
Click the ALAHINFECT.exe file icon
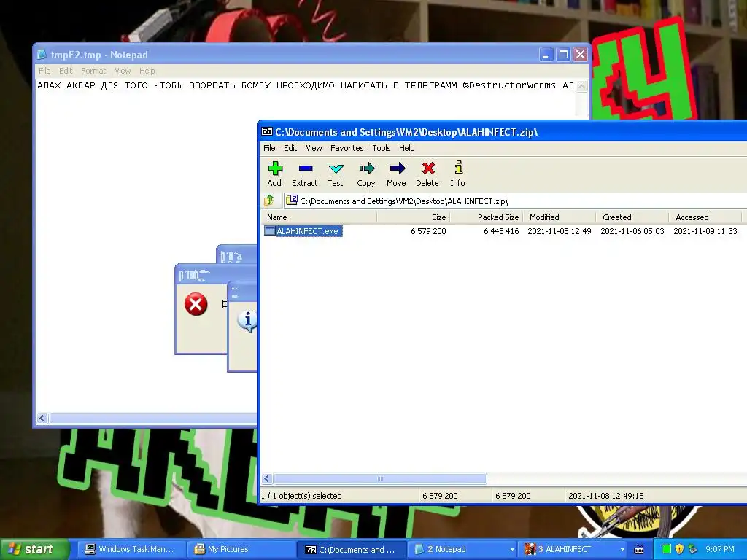click(270, 231)
